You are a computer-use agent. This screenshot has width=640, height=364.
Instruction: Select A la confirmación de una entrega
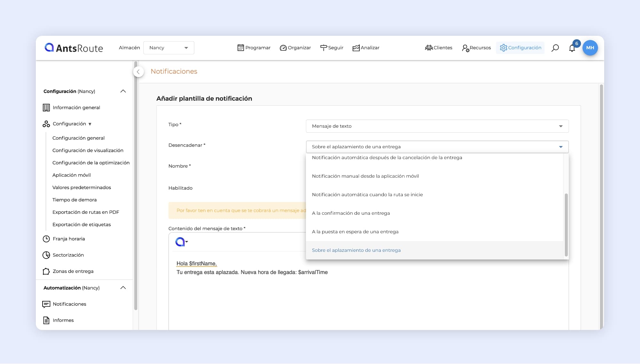(351, 213)
